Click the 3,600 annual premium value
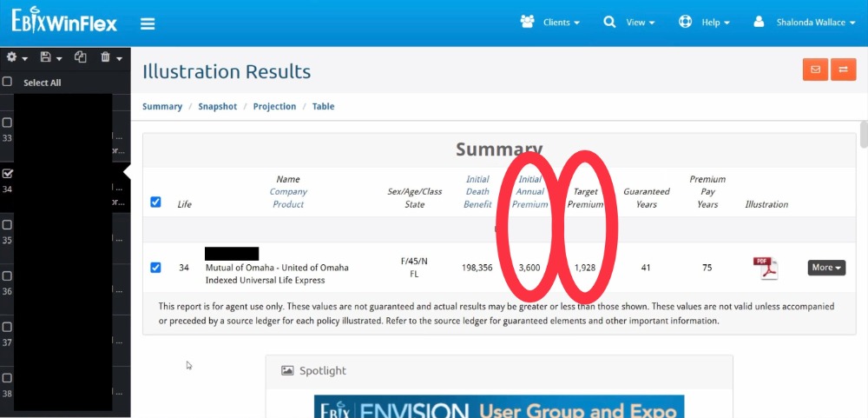 click(x=529, y=268)
